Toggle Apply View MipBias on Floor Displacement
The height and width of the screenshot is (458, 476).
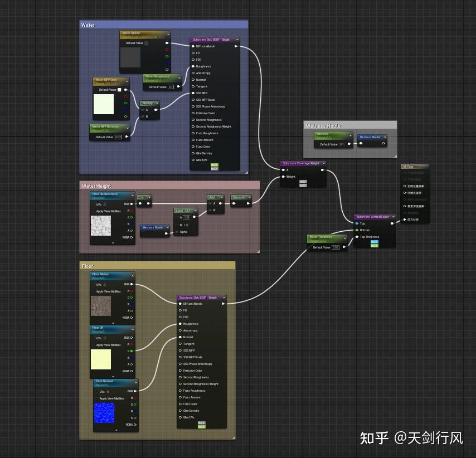pos(93,211)
